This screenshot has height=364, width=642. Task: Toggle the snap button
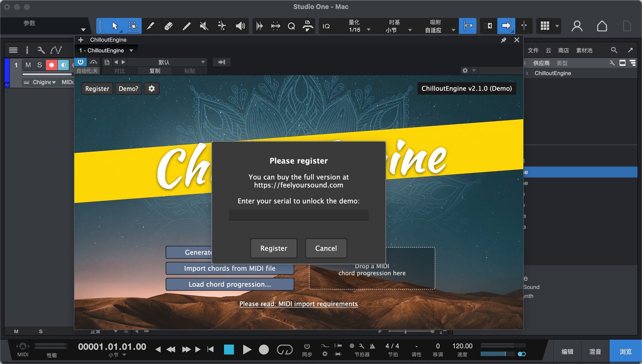click(468, 26)
